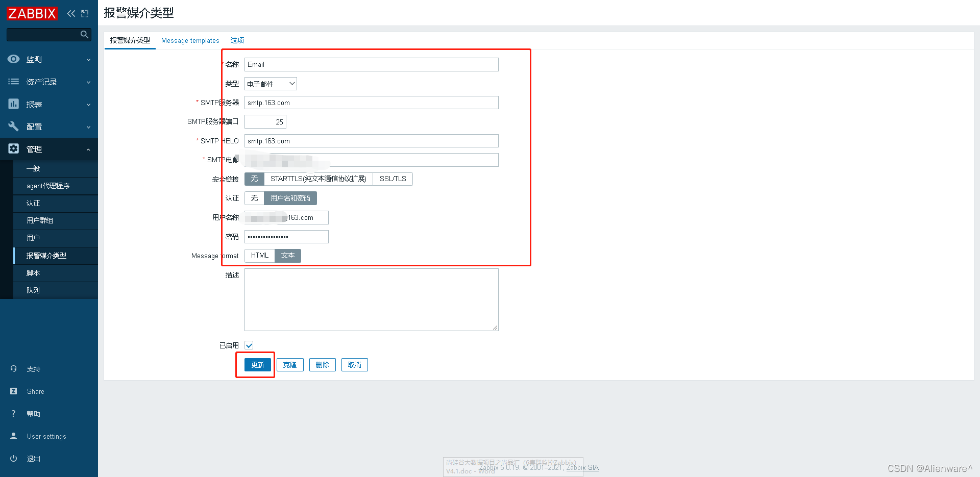980x477 pixels.
Task: Expand the 报表 menu chevron
Action: [x=88, y=105]
